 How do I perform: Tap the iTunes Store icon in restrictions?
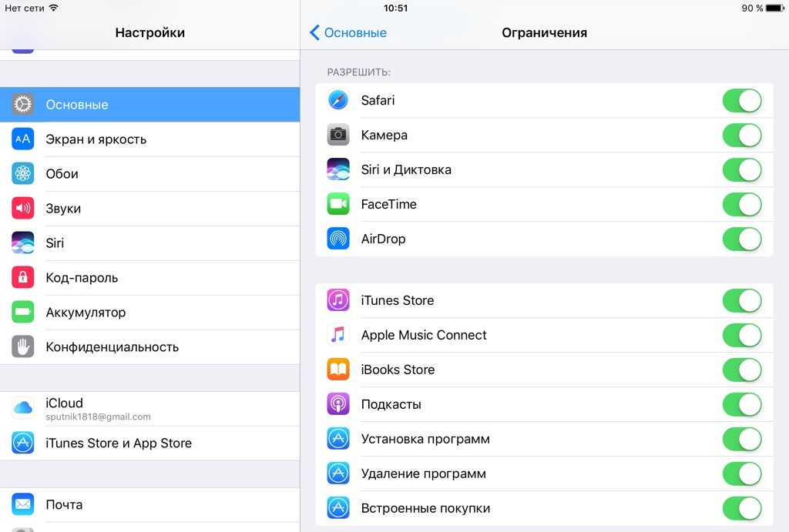point(338,300)
